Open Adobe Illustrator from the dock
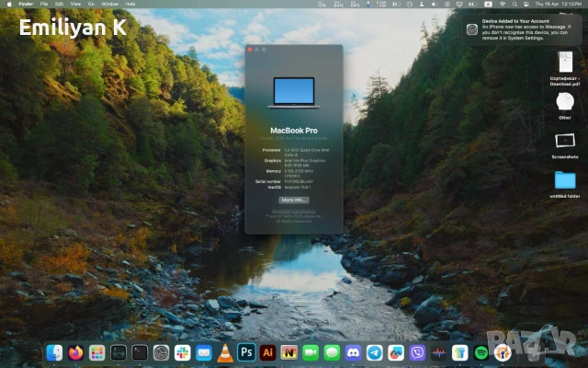Viewport: 588px width, 368px height. click(x=267, y=353)
